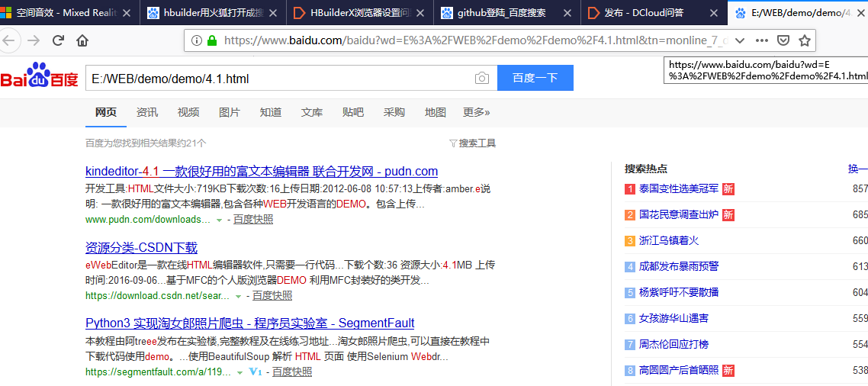Switch to github登陆_百度搜索 browser tab
This screenshot has width=868, height=386.
click(506, 12)
